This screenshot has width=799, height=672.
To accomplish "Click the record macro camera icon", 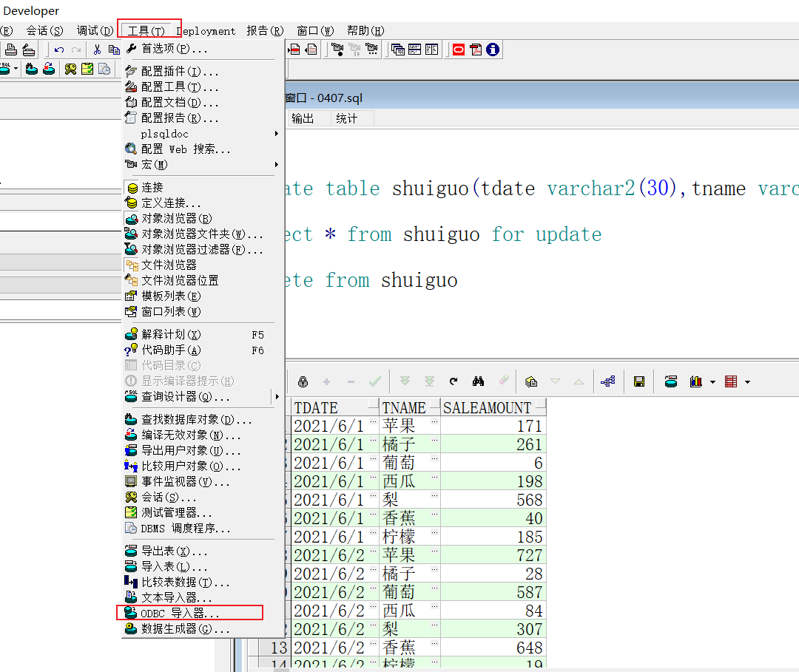I will pyautogui.click(x=337, y=50).
